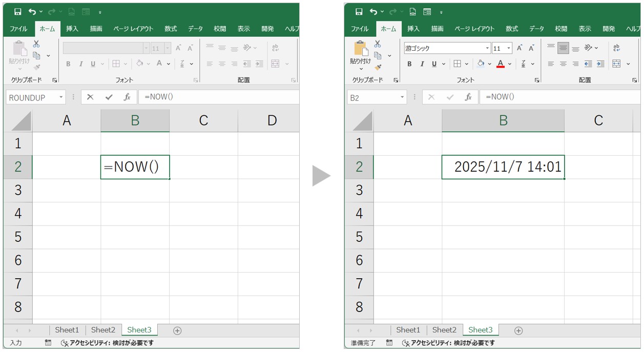Switch to Sheet1 tab in the left window
644x352 pixels.
pyautogui.click(x=67, y=330)
